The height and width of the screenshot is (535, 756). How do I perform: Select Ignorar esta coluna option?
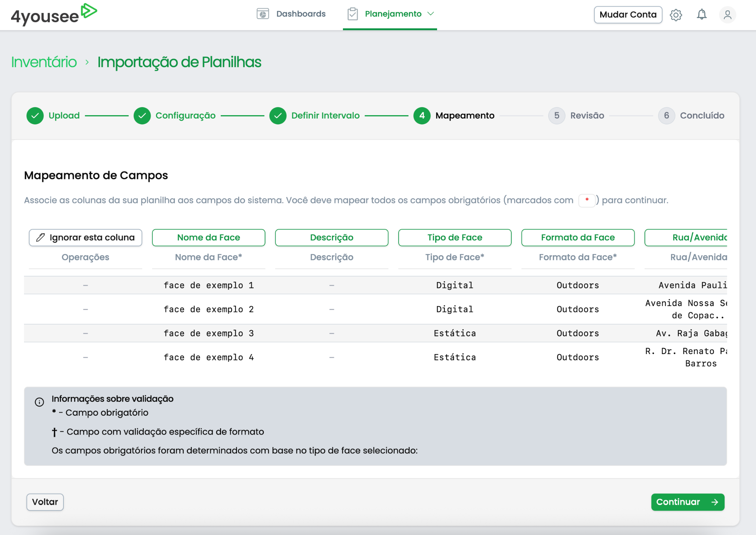coord(86,237)
